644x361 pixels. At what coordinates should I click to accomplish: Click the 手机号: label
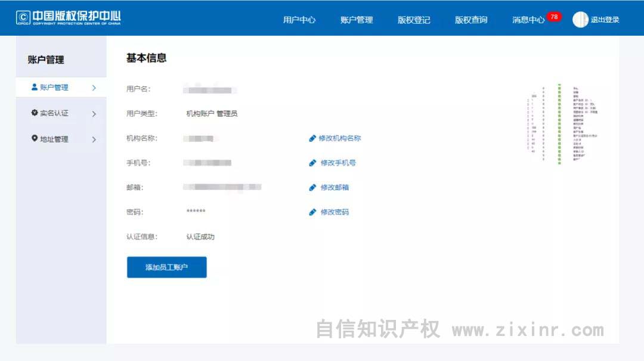(x=138, y=163)
